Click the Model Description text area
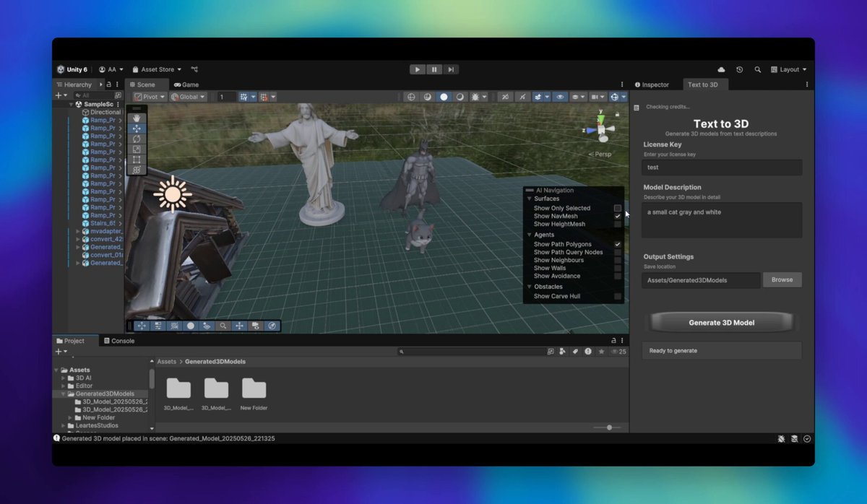The image size is (867, 504). click(722, 220)
